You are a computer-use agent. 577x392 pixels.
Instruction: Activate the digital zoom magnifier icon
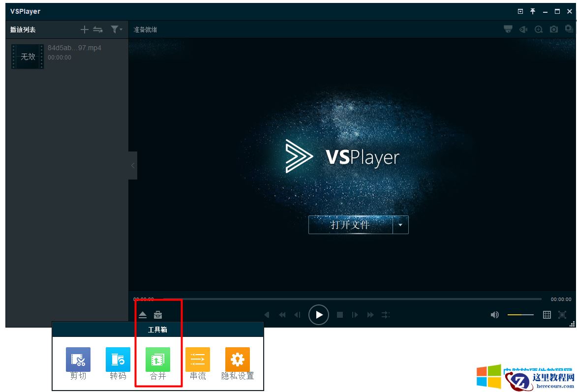pos(539,30)
